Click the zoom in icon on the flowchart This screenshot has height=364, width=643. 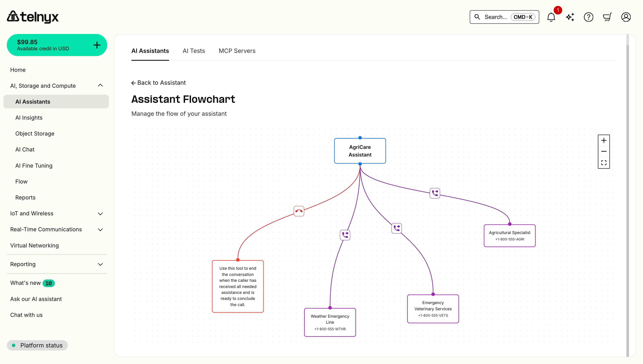pos(604,140)
